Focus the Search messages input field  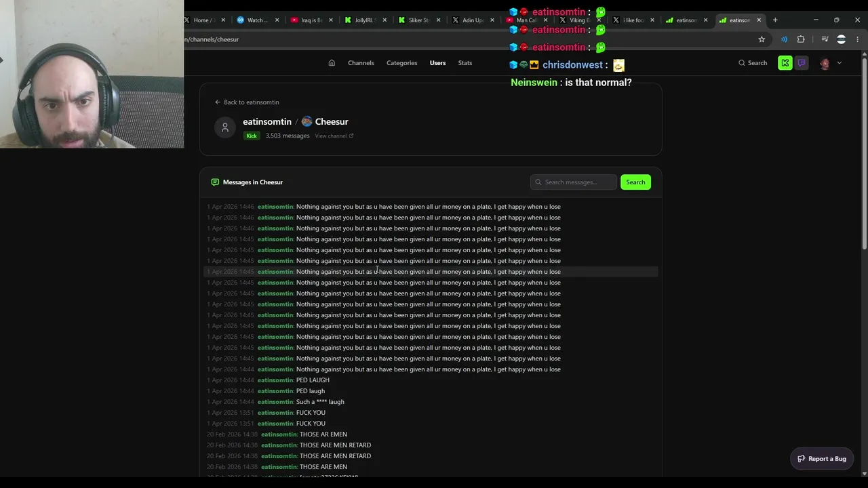[x=574, y=182]
